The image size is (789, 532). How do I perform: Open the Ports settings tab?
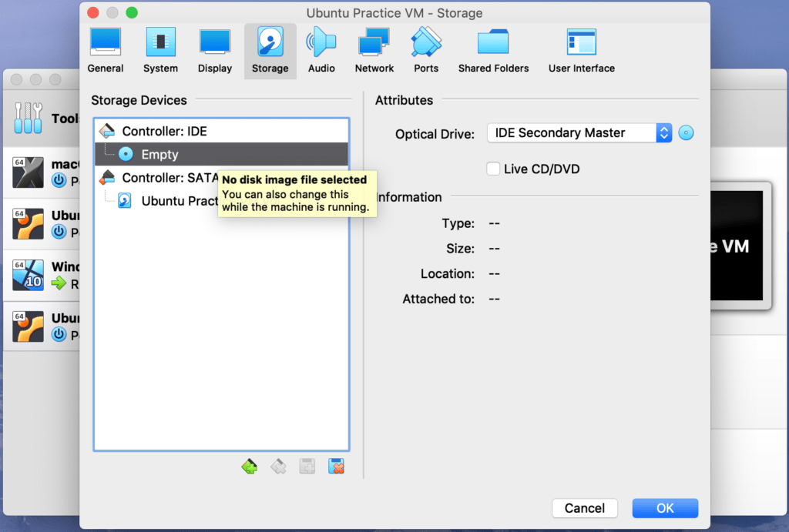click(x=426, y=52)
